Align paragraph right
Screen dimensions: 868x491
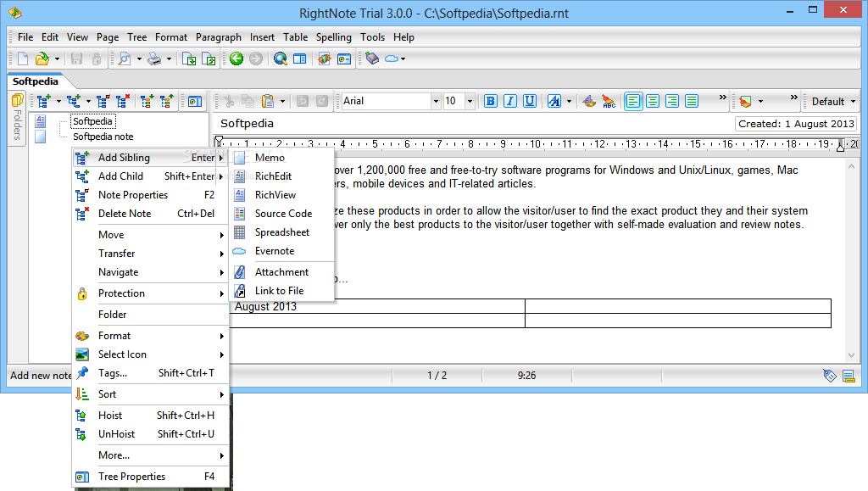click(x=672, y=101)
